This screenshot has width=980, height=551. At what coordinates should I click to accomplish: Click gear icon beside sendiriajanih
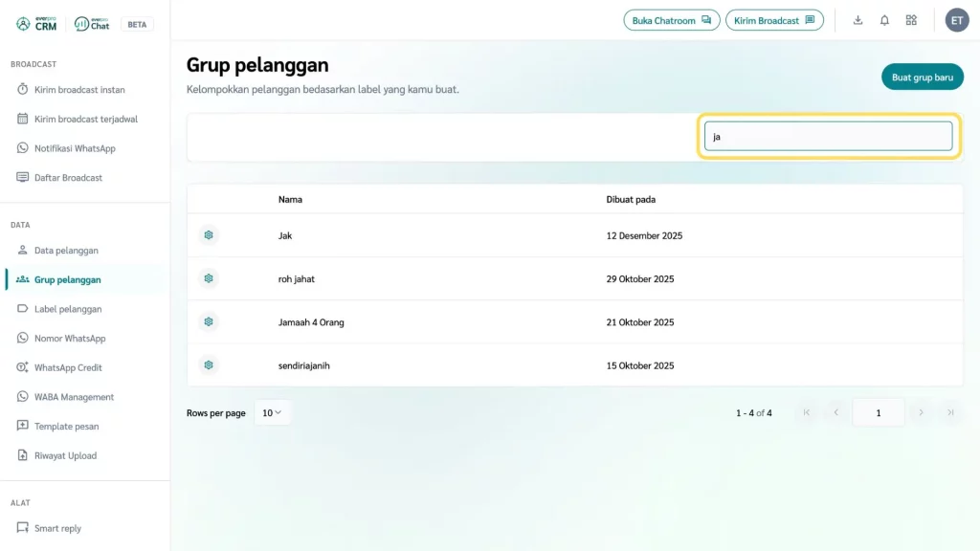coord(209,365)
